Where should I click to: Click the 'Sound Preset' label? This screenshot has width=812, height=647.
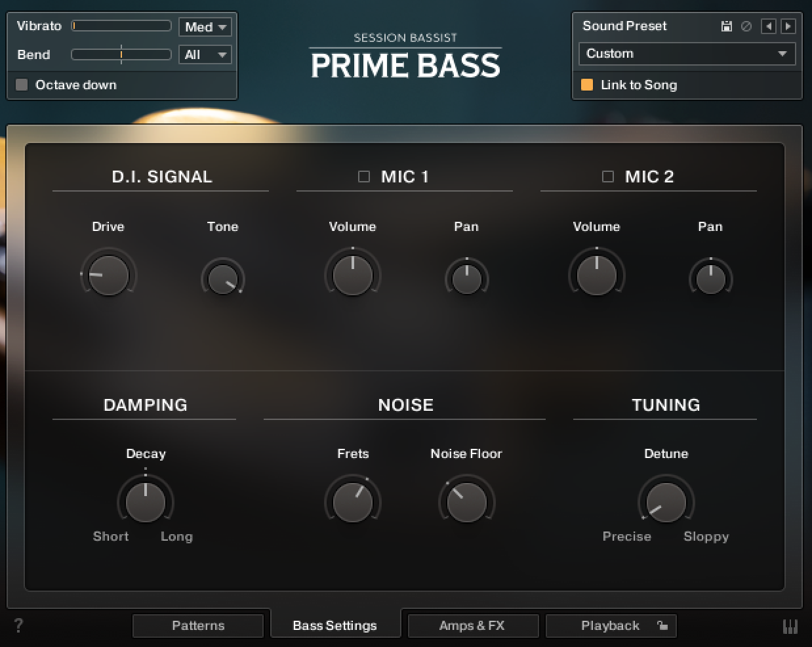[x=624, y=26]
